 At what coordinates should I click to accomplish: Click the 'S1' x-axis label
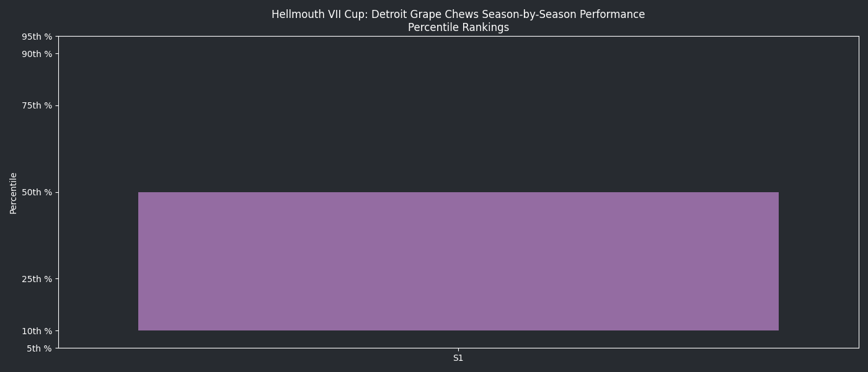click(x=458, y=358)
